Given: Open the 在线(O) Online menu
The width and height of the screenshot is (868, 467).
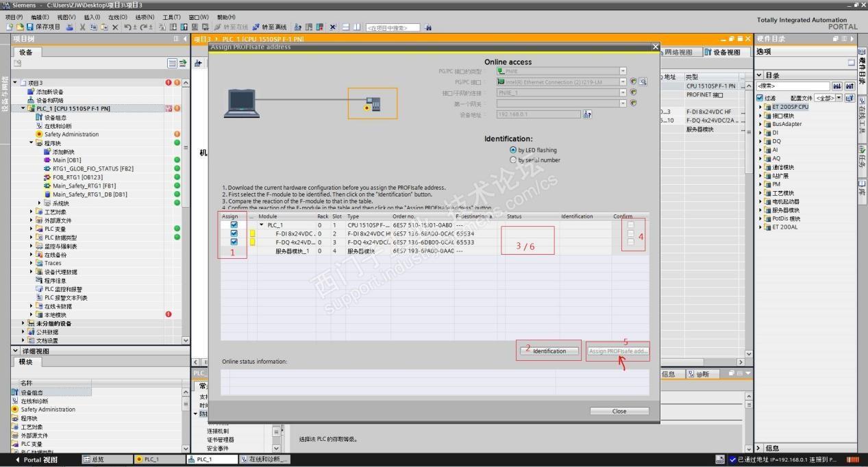Looking at the screenshot, I should [118, 17].
